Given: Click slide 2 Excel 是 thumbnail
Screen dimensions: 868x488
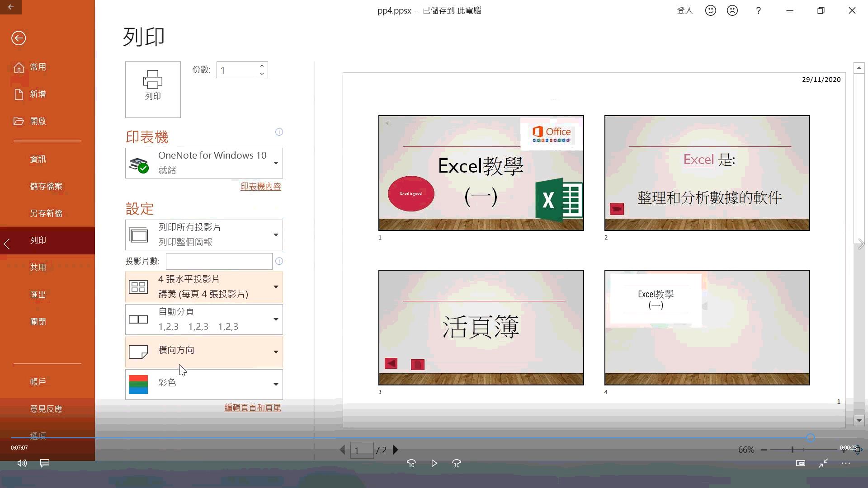Looking at the screenshot, I should [x=707, y=173].
